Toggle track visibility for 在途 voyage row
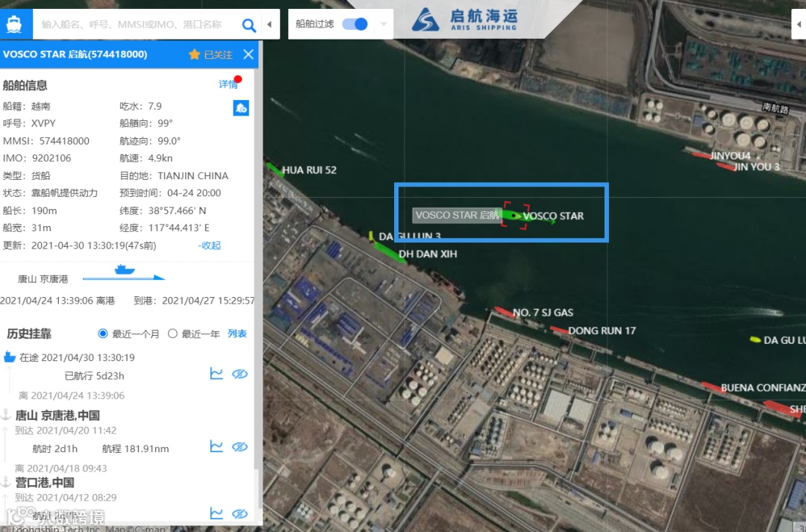The height and width of the screenshot is (532, 806). pos(240,374)
